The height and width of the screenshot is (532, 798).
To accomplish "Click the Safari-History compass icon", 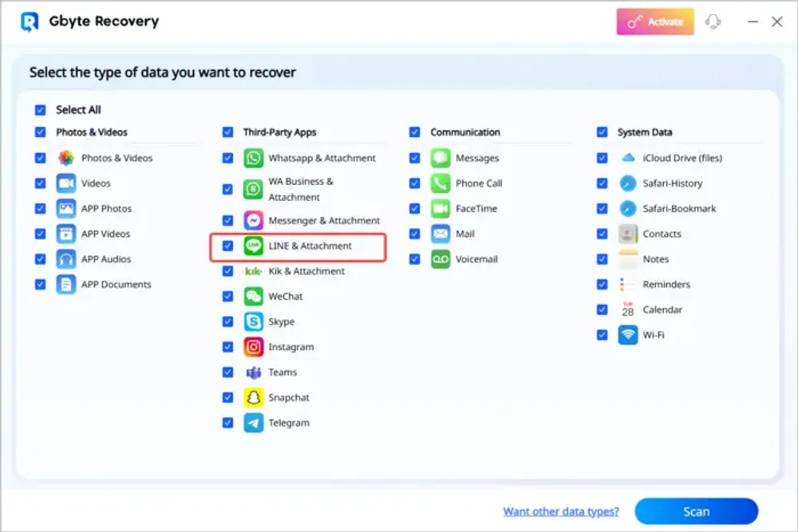I will 628,183.
